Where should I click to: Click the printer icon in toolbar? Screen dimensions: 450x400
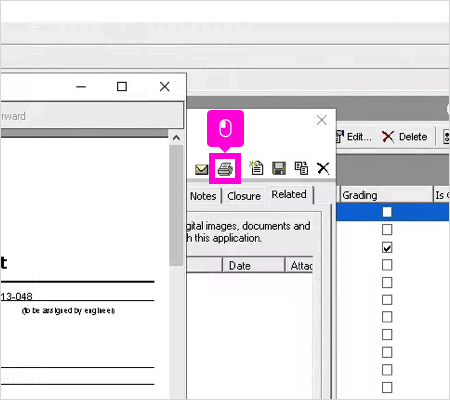(225, 169)
